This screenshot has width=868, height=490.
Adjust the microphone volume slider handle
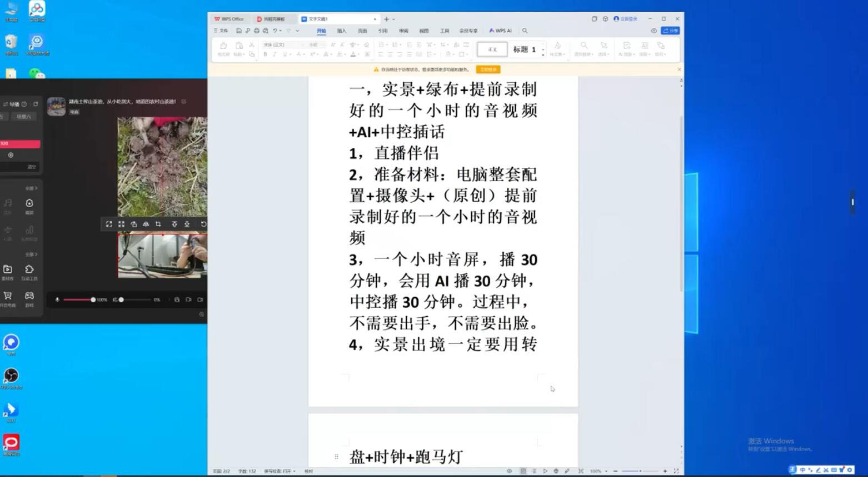(93, 299)
